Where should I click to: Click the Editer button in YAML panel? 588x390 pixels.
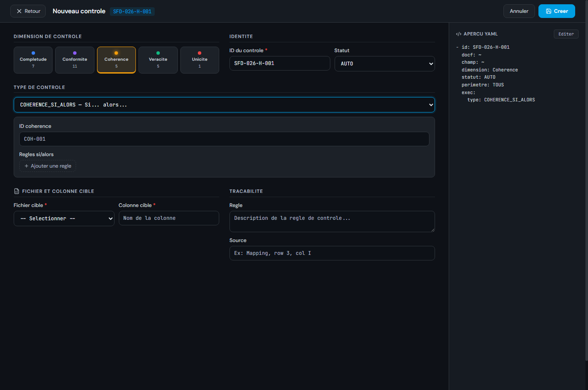pos(566,34)
